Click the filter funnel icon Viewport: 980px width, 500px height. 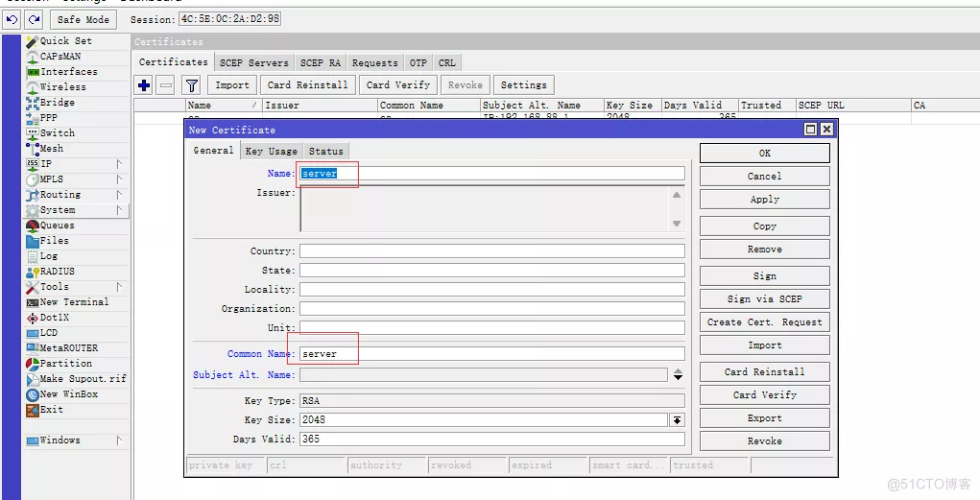coord(191,85)
